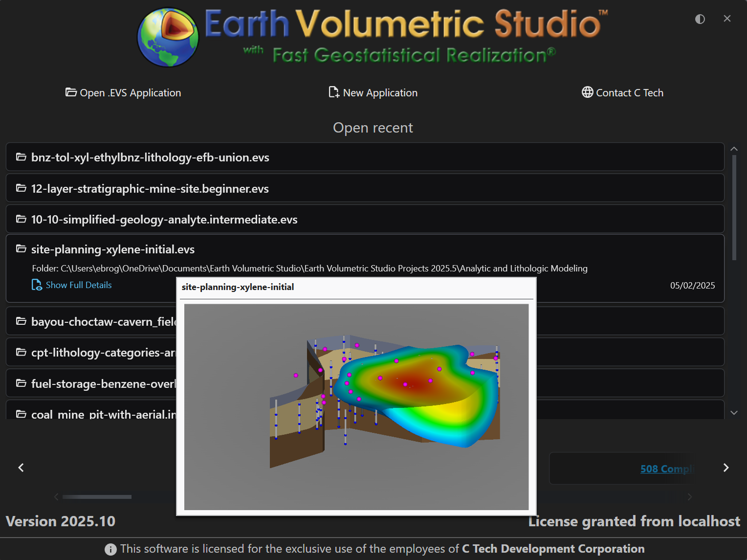This screenshot has width=747, height=560.
Task: Advance carousel with the right chevron
Action: 726,468
